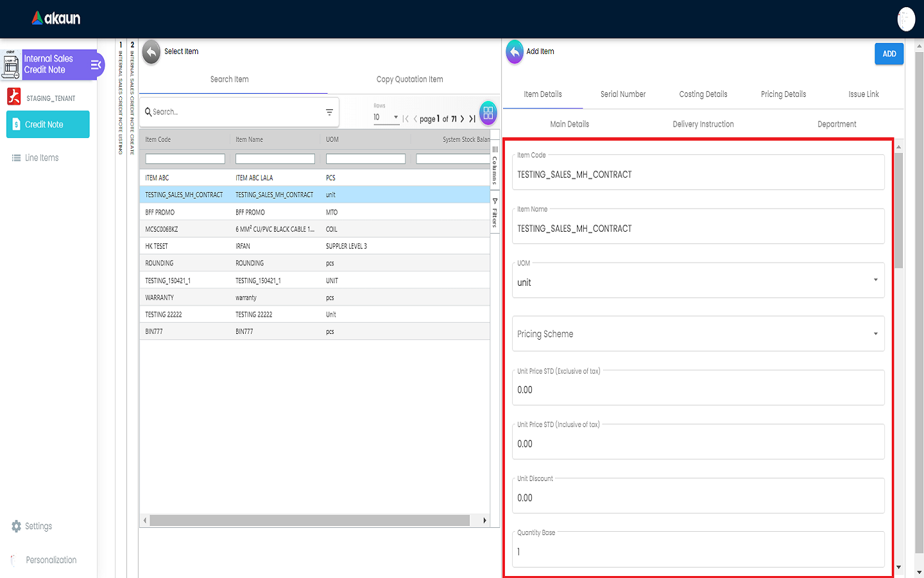
Task: Switch to the Costing Details tab
Action: (703, 94)
